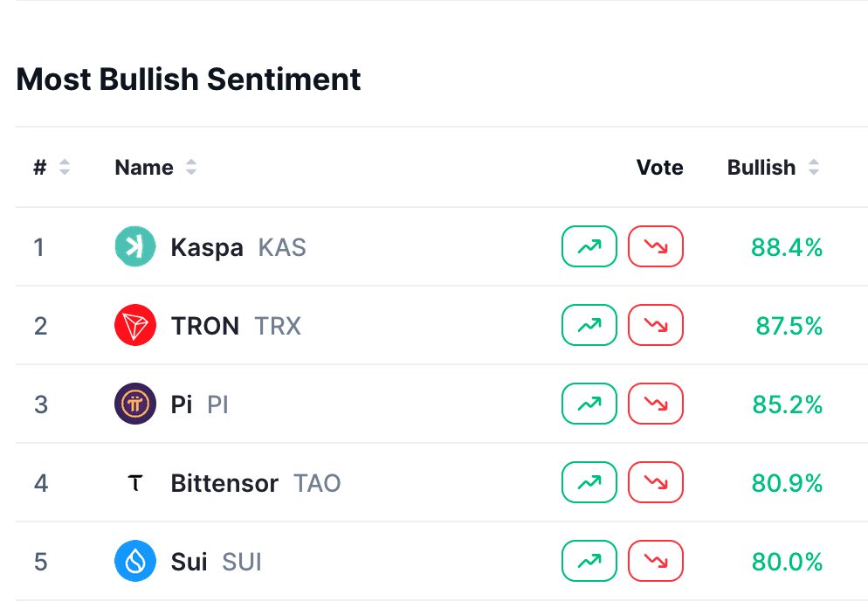
Task: Click the Sui coin logo icon
Action: pos(135,562)
